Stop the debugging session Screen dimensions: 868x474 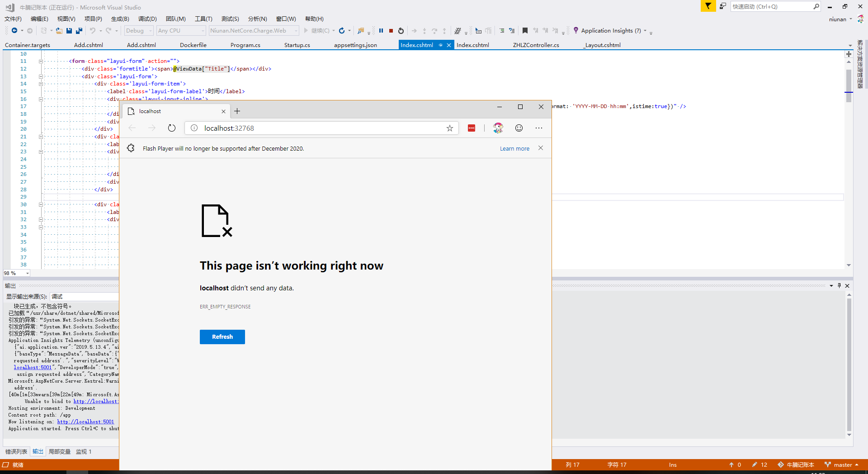tap(391, 31)
